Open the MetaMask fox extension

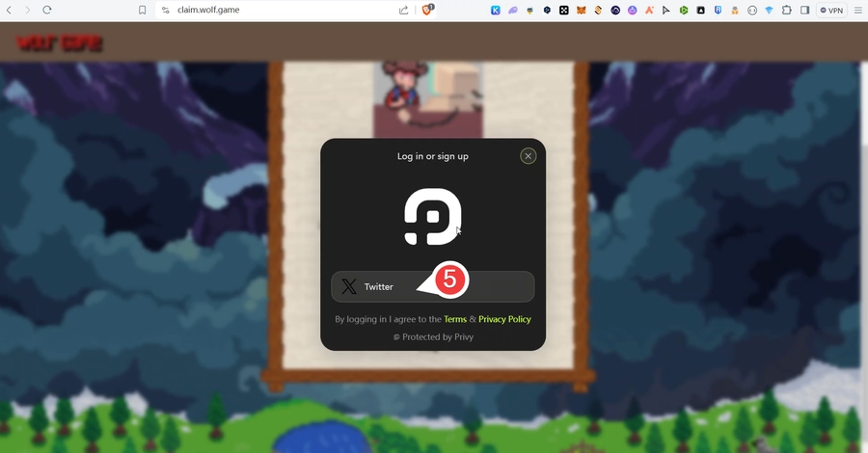(580, 10)
